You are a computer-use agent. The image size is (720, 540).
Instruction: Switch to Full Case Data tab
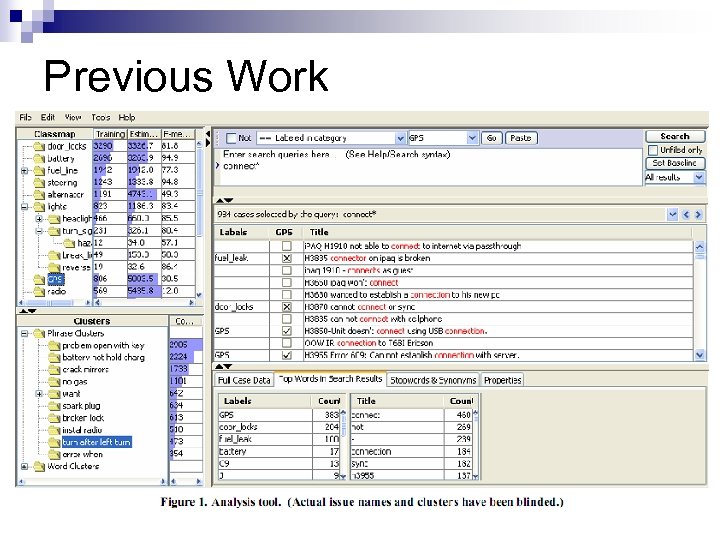244,380
